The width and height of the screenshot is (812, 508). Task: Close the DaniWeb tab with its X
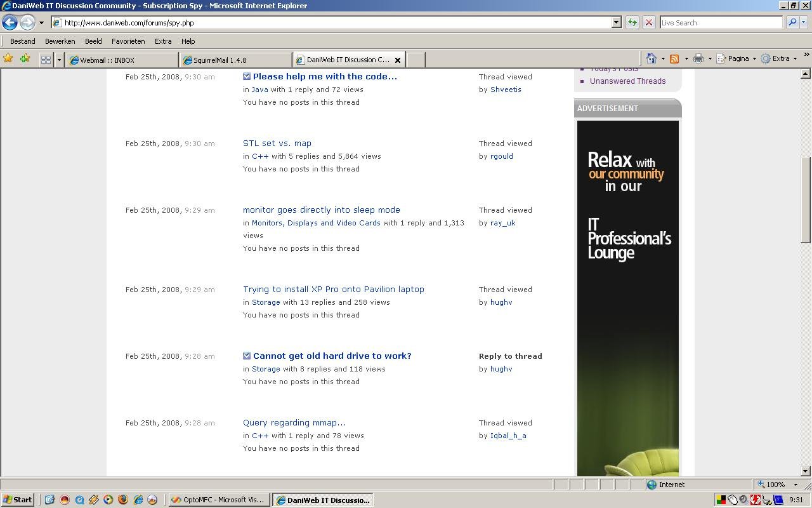coord(398,60)
